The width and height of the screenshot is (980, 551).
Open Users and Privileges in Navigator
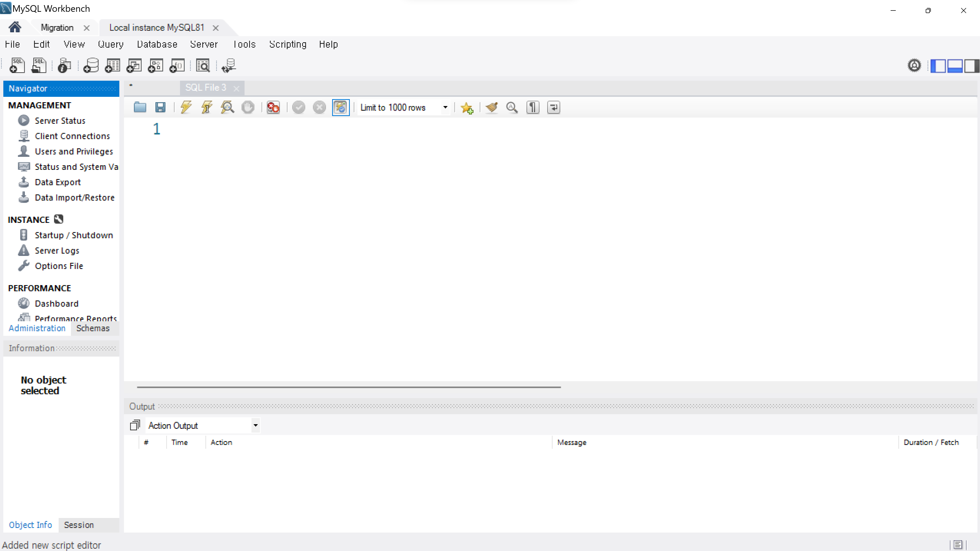(74, 151)
